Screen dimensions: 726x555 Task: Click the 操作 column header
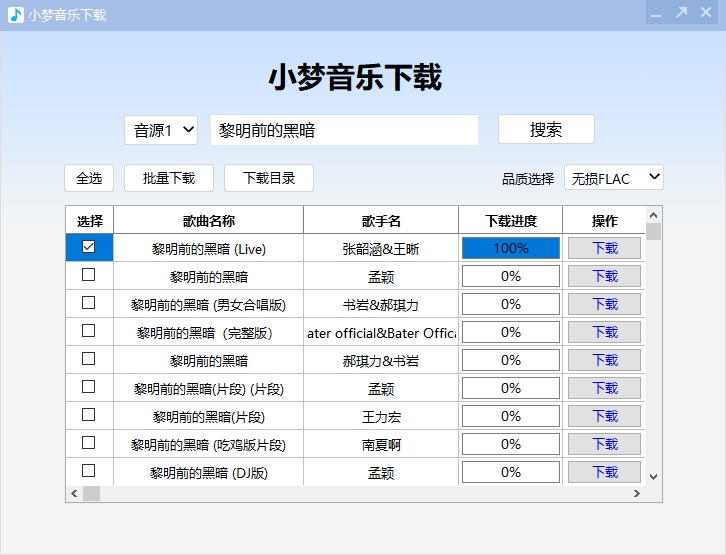[x=604, y=220]
